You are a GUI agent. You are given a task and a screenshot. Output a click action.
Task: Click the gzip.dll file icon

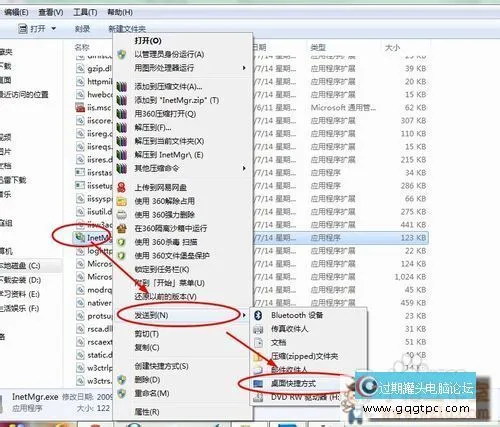pos(80,69)
